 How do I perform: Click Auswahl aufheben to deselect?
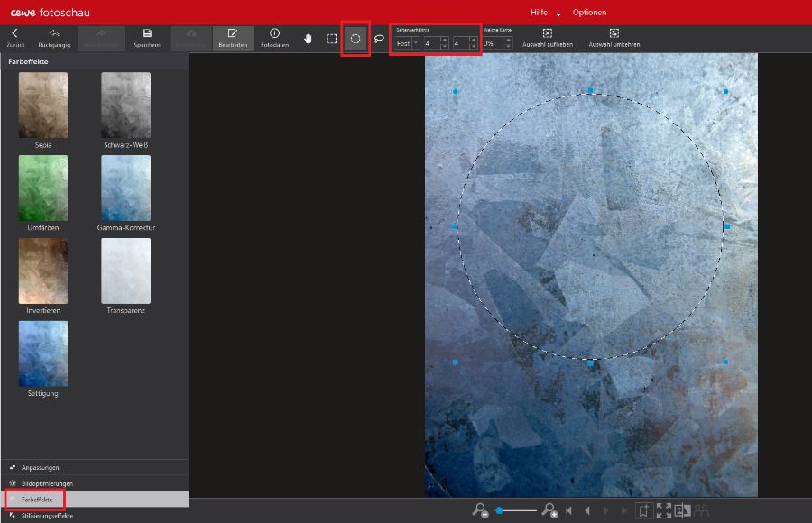(547, 38)
